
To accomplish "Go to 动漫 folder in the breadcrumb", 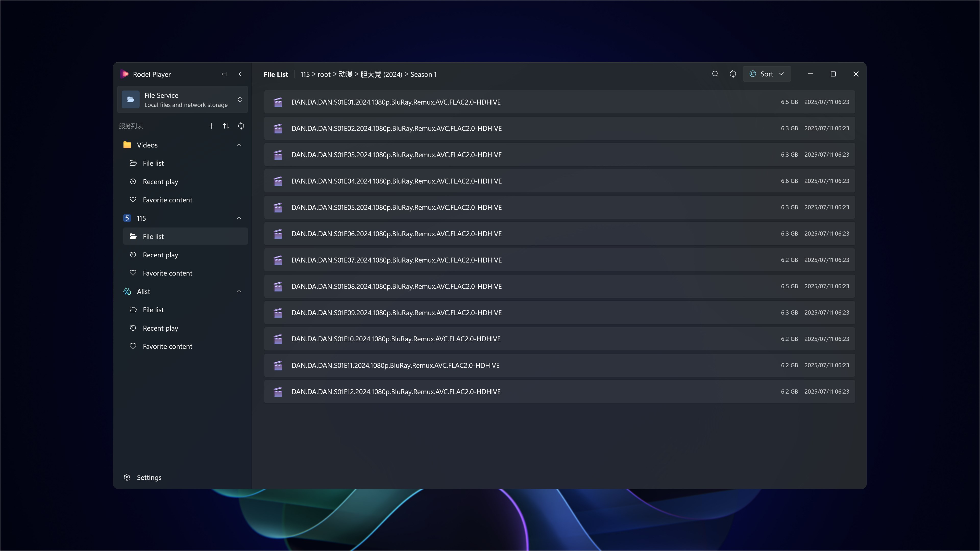I will [346, 74].
